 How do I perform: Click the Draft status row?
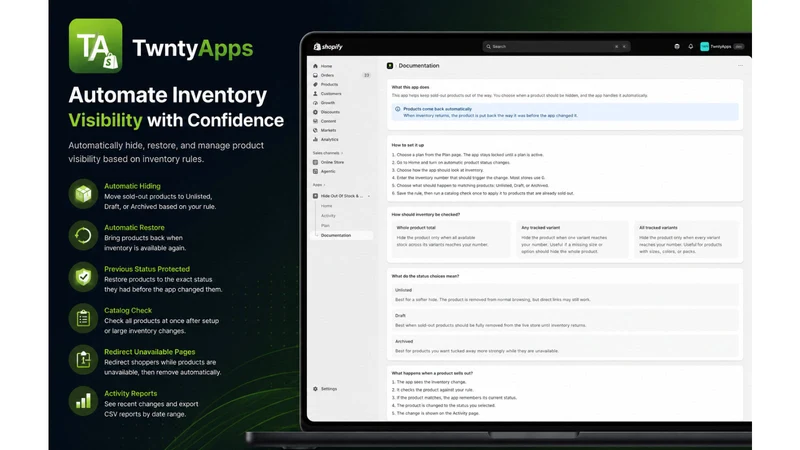pyautogui.click(x=565, y=320)
